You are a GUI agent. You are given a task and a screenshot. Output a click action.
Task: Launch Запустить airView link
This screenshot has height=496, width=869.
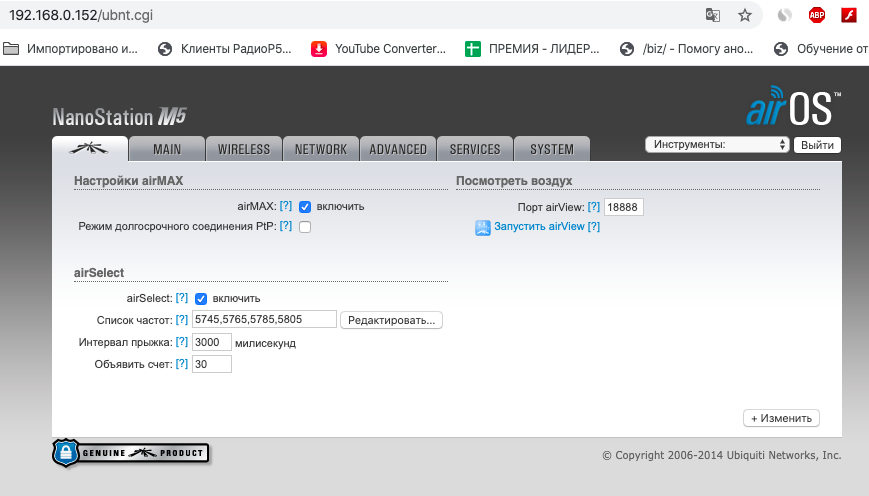pos(539,226)
